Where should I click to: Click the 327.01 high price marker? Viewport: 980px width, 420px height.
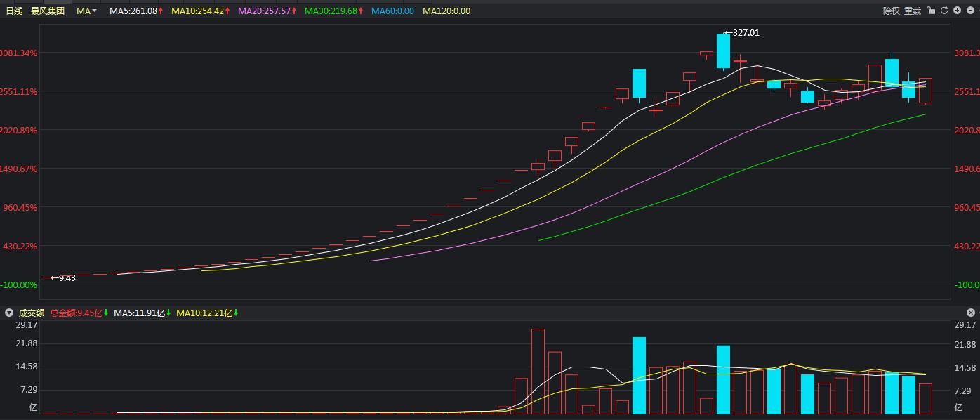(742, 33)
